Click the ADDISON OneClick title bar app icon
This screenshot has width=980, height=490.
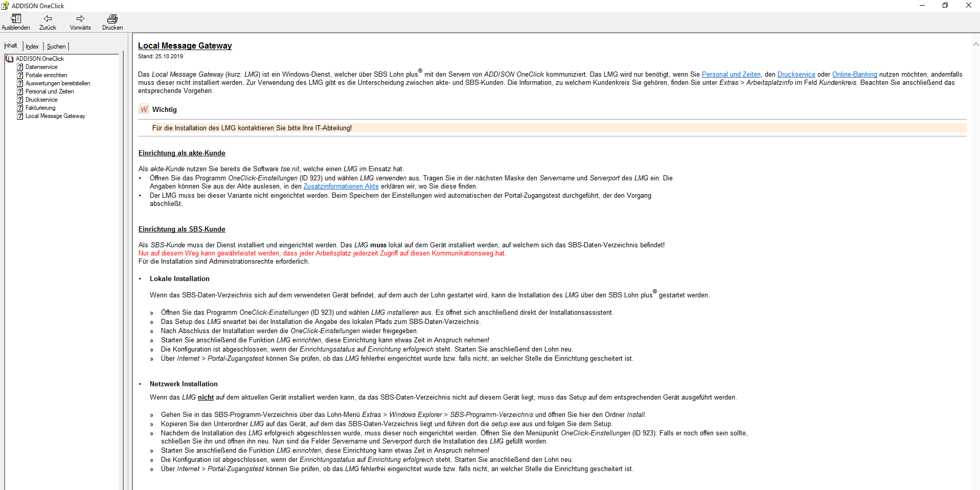(5, 6)
